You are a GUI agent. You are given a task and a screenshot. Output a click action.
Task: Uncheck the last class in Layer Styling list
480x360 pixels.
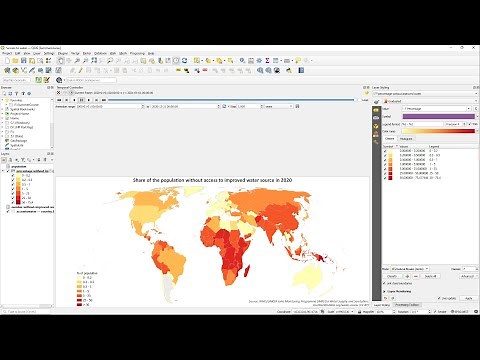click(385, 178)
